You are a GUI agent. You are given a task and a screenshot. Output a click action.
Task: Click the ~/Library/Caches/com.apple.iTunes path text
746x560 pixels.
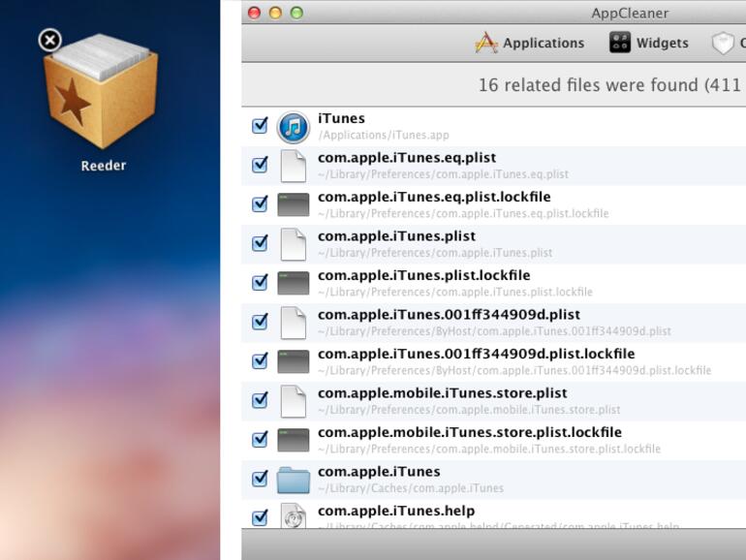(x=411, y=488)
